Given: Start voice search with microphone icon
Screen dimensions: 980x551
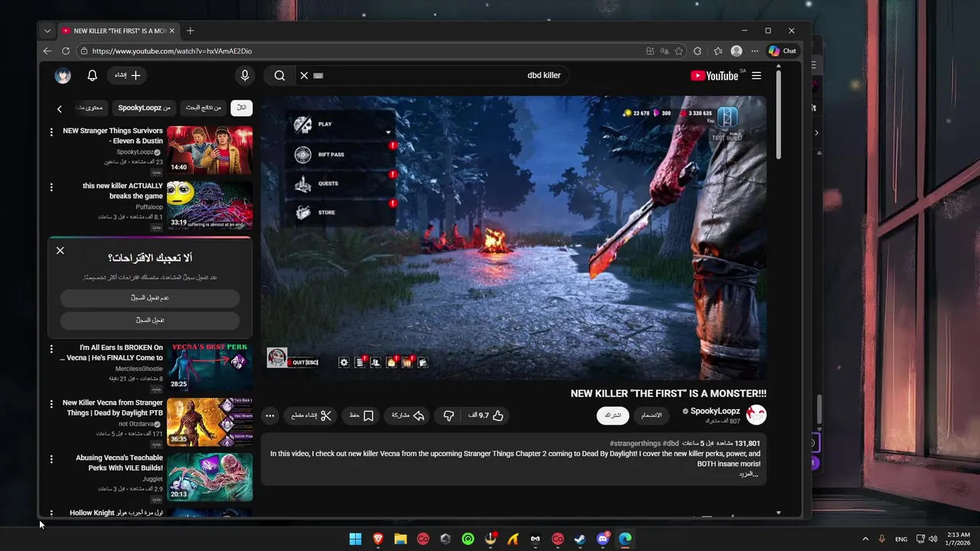Looking at the screenshot, I should tap(245, 75).
